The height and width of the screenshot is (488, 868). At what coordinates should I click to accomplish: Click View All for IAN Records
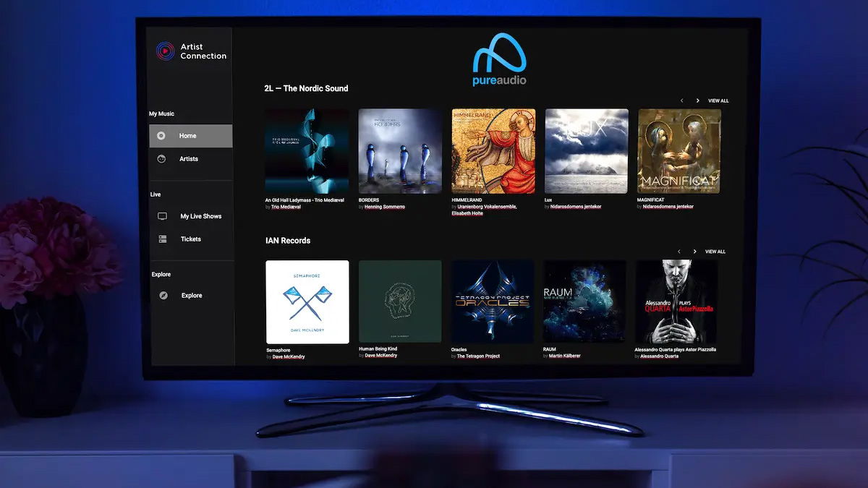pos(715,252)
